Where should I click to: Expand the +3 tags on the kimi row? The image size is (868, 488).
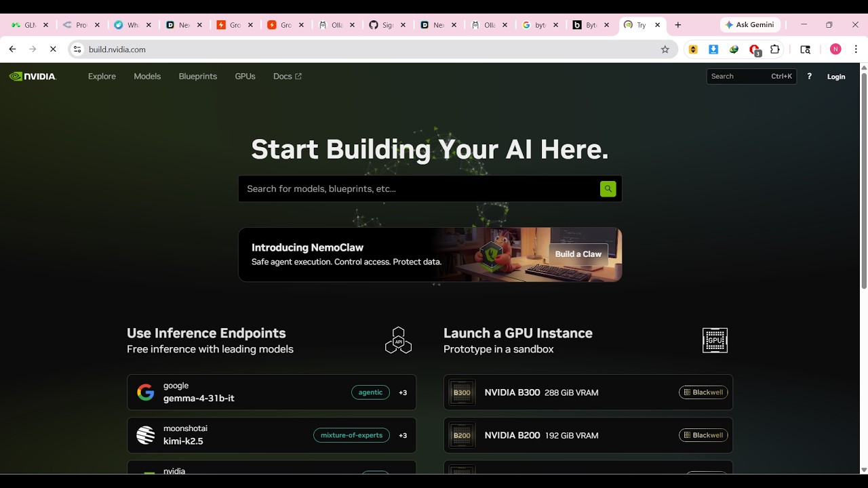coord(403,435)
